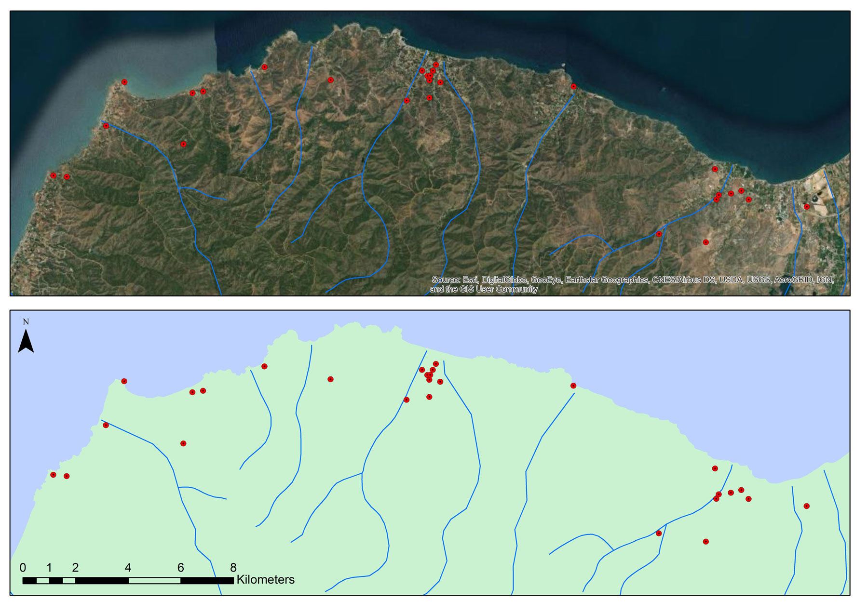Click the '6' label on the scale bar
The image size is (868, 614).
pyautogui.click(x=180, y=567)
